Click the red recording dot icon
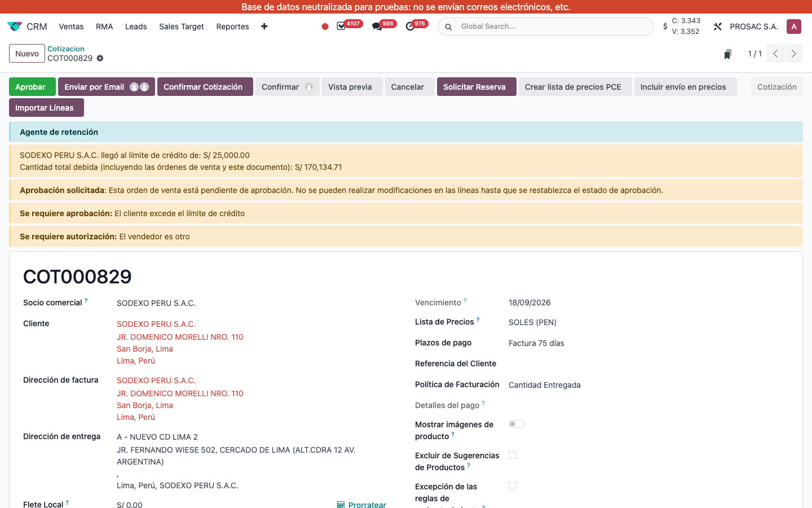This screenshot has width=812, height=508. point(325,27)
